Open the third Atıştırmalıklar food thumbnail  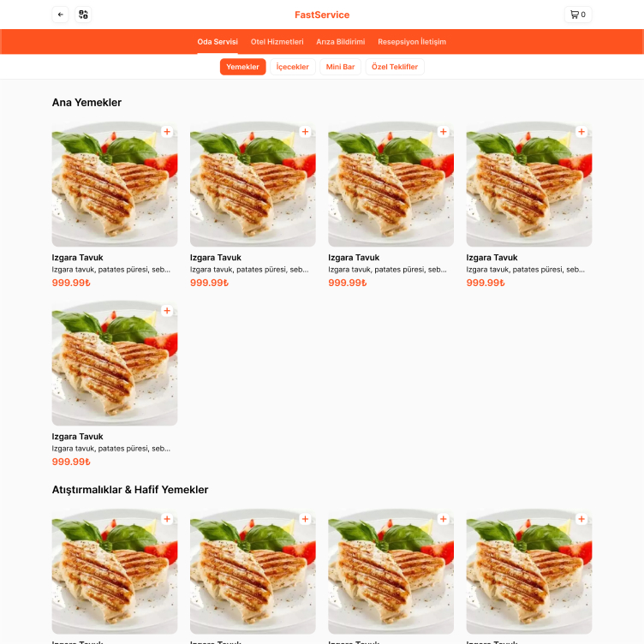point(391,571)
